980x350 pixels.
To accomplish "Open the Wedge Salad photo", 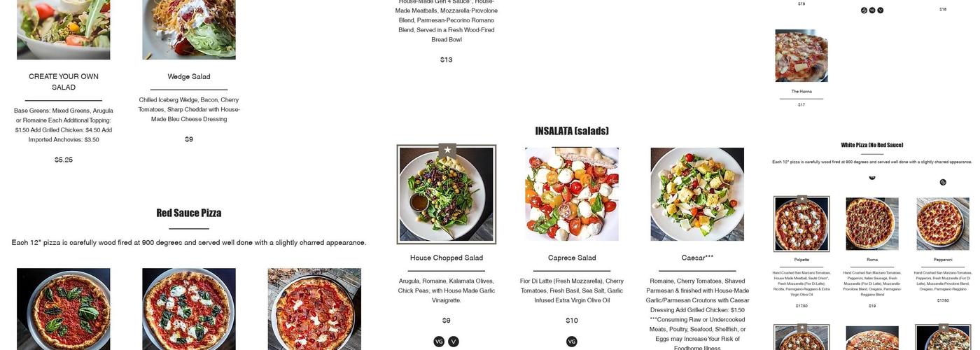I will click(x=189, y=29).
